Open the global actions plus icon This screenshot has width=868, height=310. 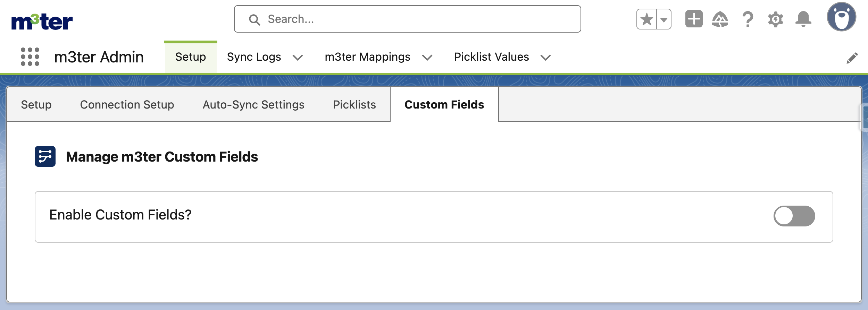pos(694,19)
